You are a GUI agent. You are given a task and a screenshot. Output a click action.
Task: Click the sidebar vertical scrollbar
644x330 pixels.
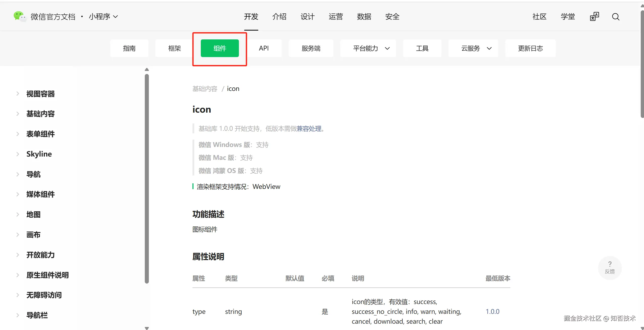[147, 177]
